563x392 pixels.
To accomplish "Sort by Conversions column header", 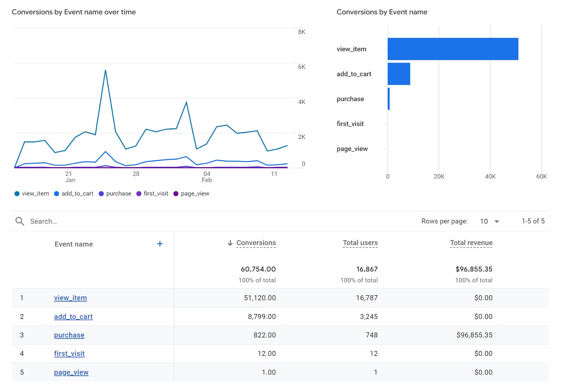I will click(256, 243).
